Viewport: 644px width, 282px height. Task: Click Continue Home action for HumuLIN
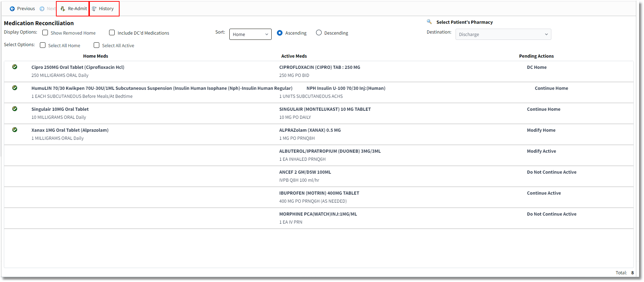[551, 88]
